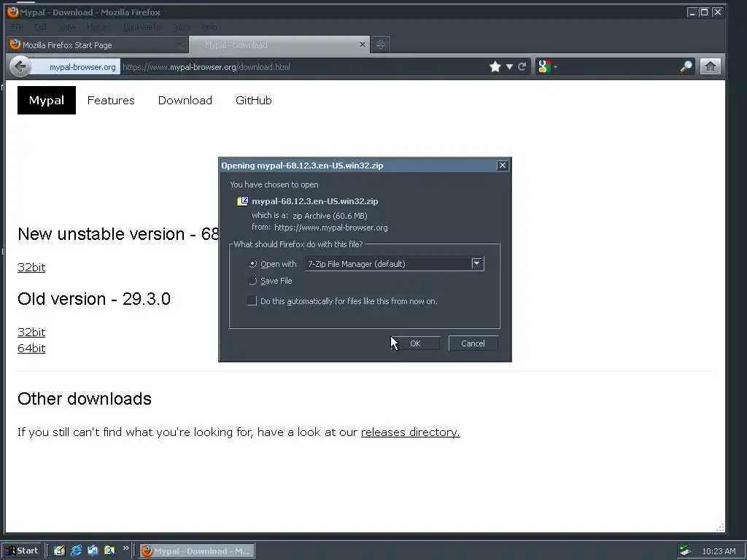
Task: Click the Firefox icon in the window title bar
Action: pos(12,12)
